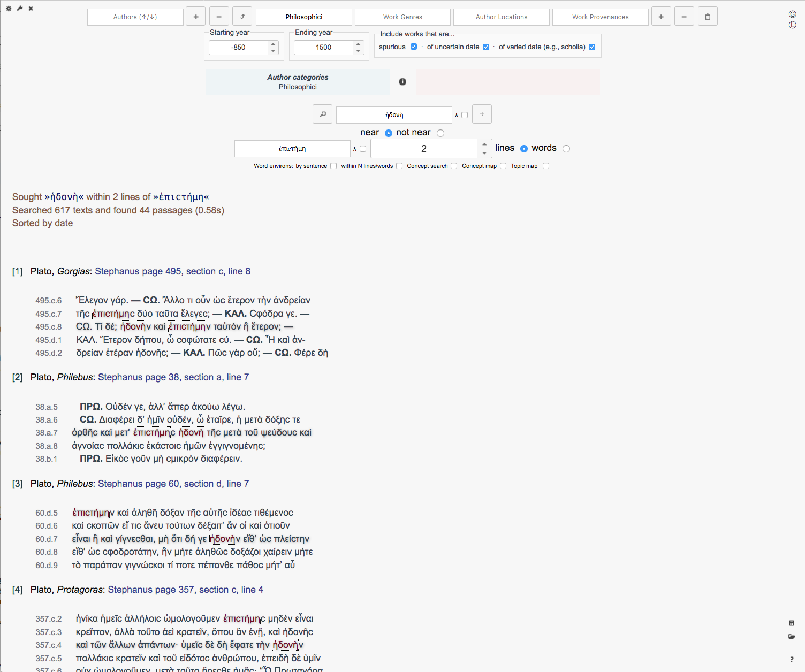Open help via the question mark icon
This screenshot has height=672, width=805.
pos(792,659)
